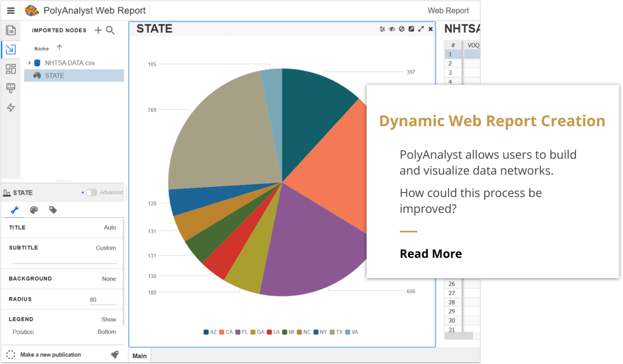This screenshot has height=364, width=623.
Task: Toggle the Advanced properties switch
Action: tap(91, 192)
